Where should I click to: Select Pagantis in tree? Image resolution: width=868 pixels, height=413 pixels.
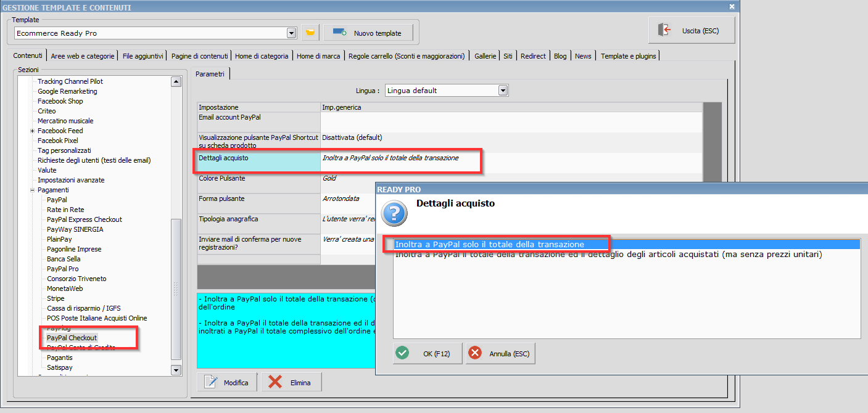60,358
